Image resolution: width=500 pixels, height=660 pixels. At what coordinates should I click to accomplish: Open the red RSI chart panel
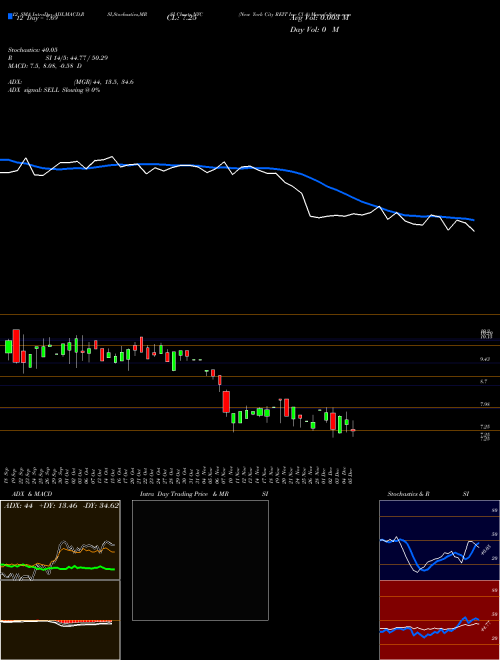pyautogui.click(x=439, y=620)
